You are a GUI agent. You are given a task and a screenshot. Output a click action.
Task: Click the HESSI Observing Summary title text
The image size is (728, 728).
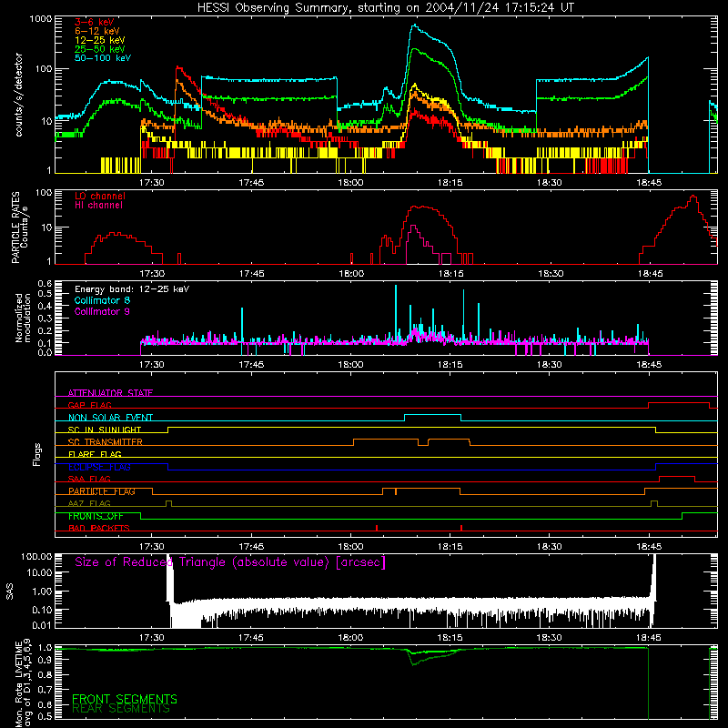coord(386,8)
